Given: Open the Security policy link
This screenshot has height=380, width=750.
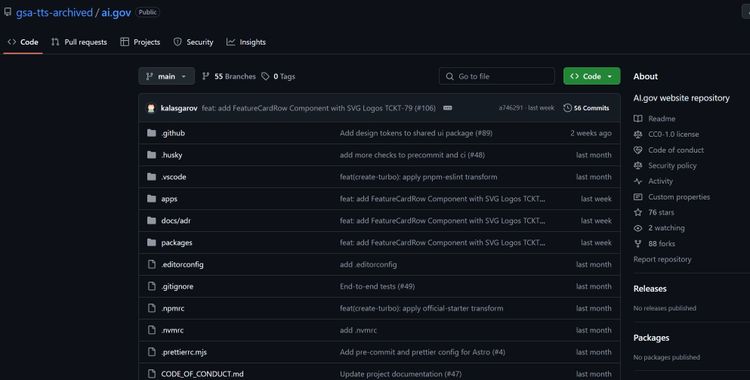Looking at the screenshot, I should 672,166.
